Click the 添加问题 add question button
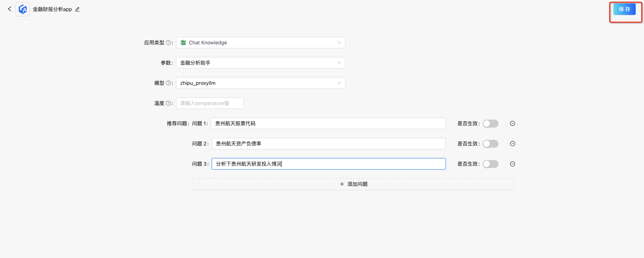Screen dimensions: 644x258 point(353,184)
